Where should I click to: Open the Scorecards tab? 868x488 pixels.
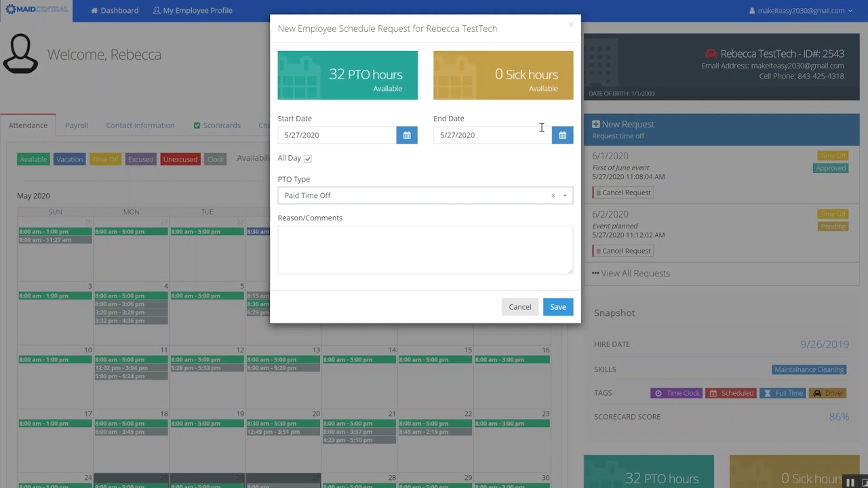pyautogui.click(x=217, y=125)
